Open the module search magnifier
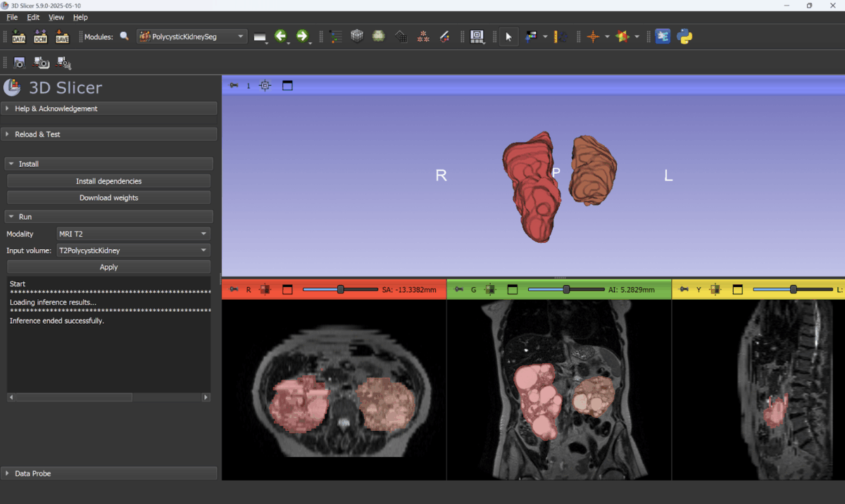 tap(125, 35)
